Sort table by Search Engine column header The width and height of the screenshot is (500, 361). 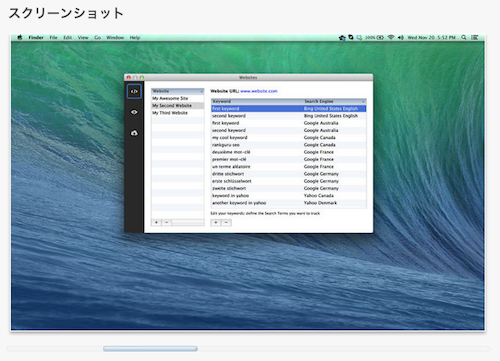tap(334, 101)
